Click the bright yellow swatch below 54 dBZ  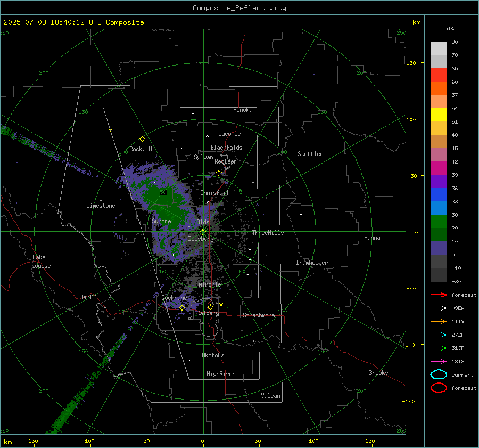coord(439,115)
